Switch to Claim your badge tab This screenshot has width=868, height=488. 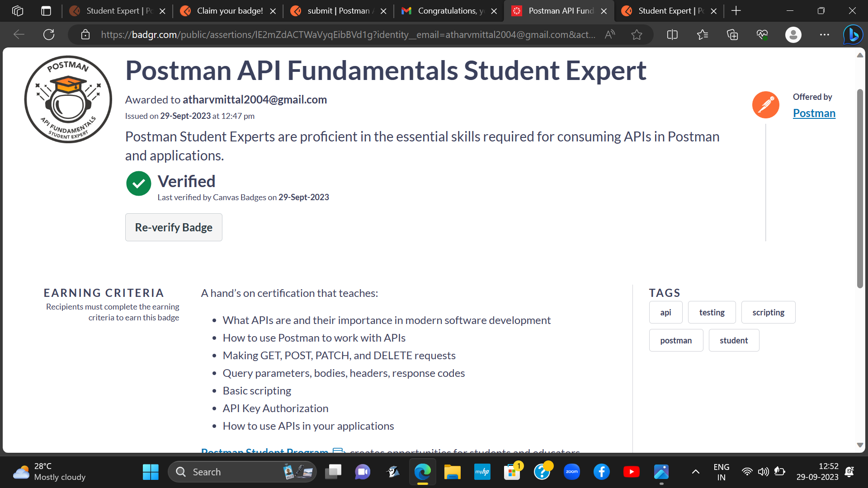[230, 11]
